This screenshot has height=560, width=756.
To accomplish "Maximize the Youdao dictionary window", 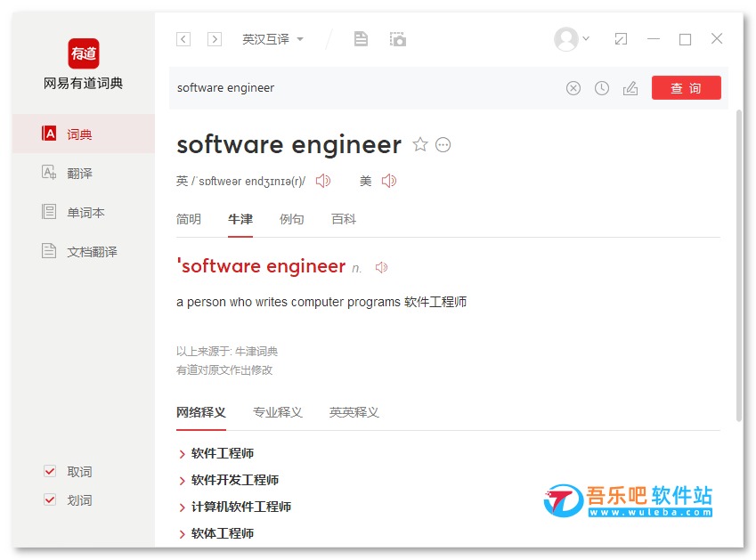I will point(685,39).
